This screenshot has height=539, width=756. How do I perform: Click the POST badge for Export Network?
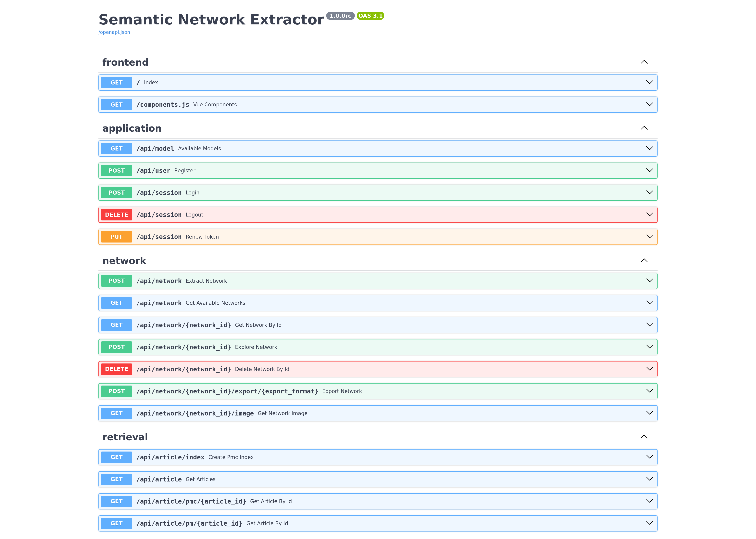(x=116, y=391)
